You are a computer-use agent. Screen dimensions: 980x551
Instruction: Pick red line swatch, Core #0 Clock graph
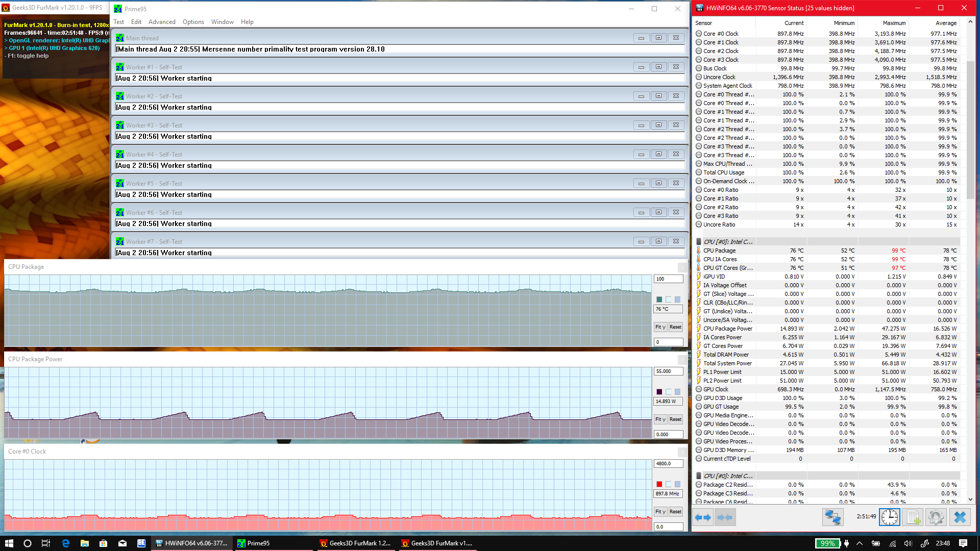(659, 484)
